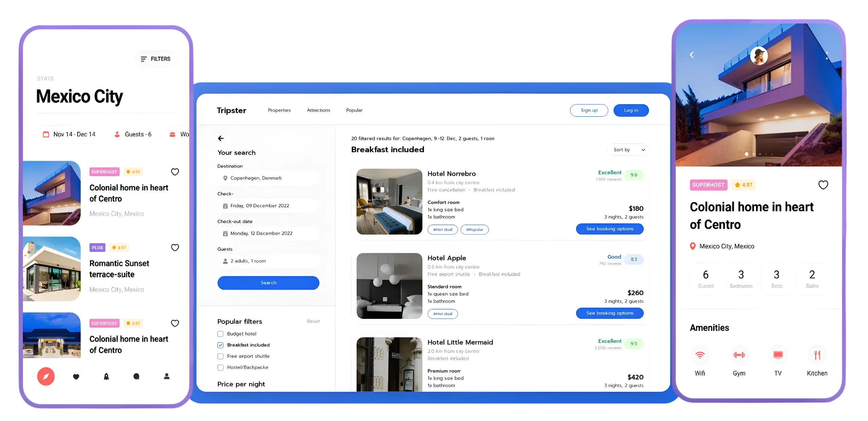
Task: Open the FILTERS button on Mexico City screen
Action: tap(155, 59)
